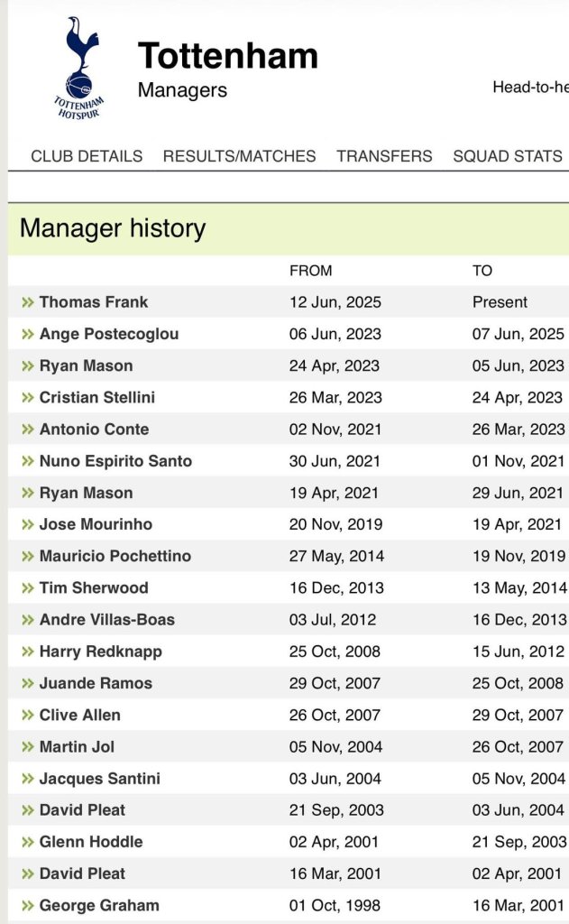Open Andre Villas-Boas manager link
The height and width of the screenshot is (924, 569).
[x=107, y=619]
